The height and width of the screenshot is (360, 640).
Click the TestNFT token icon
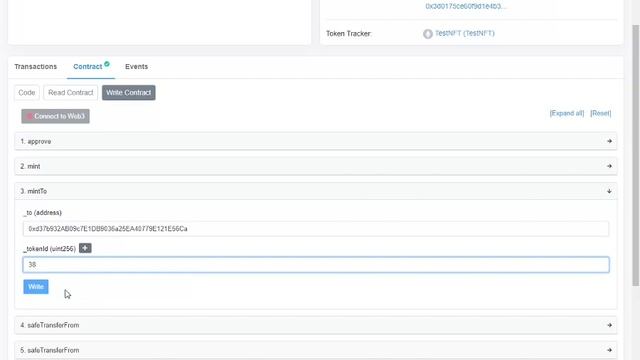tap(427, 34)
